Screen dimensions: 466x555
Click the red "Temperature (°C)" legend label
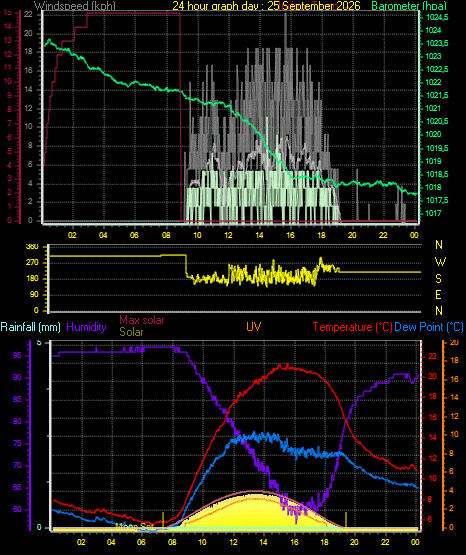(352, 327)
